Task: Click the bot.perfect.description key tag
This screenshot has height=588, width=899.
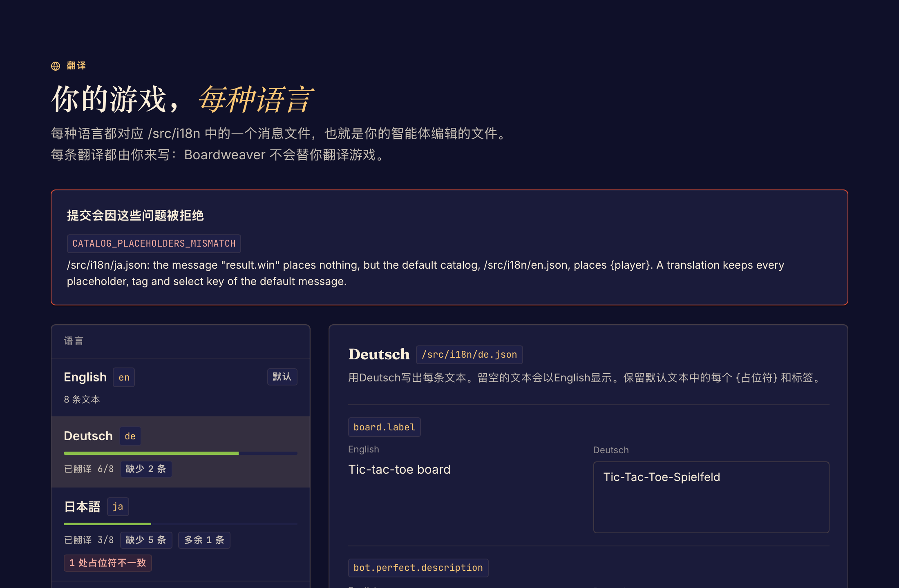Action: pyautogui.click(x=418, y=568)
